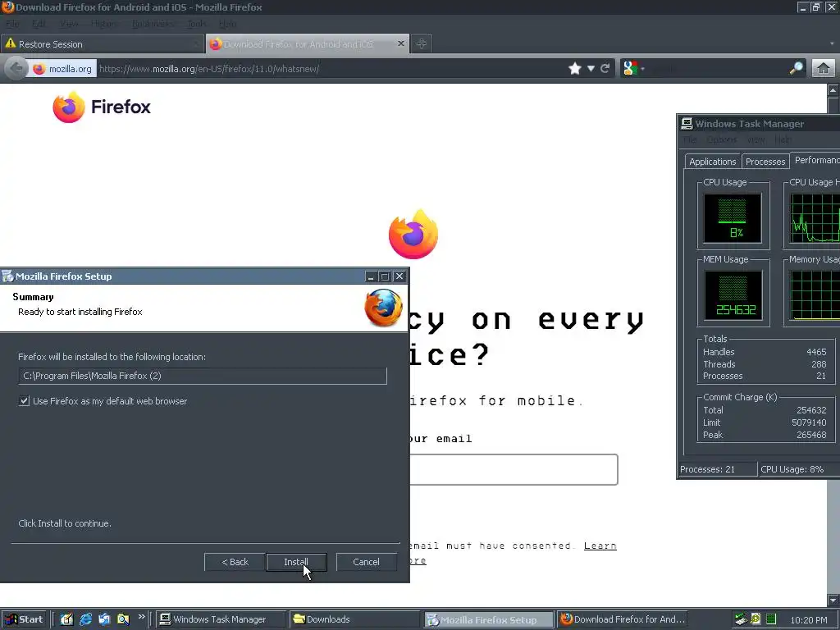Click the middle system tray icon

point(756,619)
